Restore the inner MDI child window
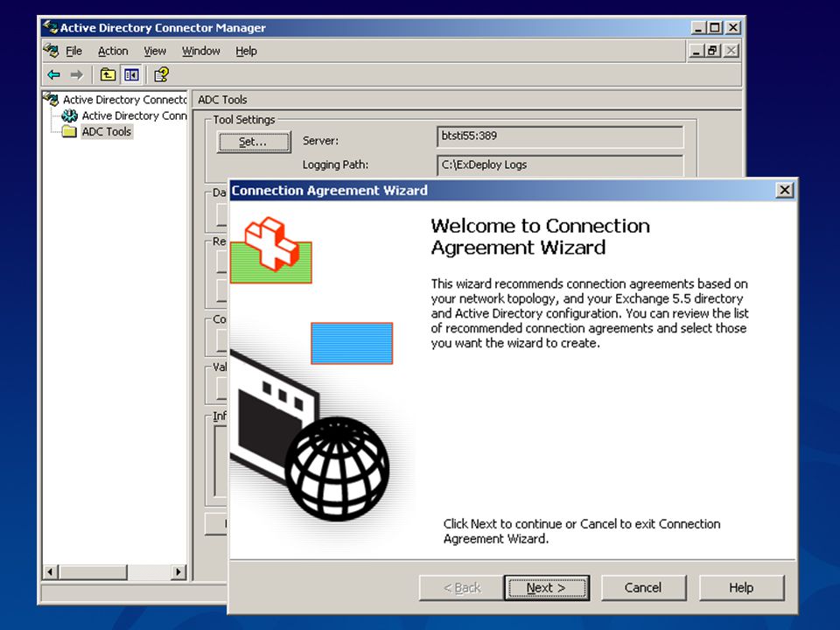The width and height of the screenshot is (840, 630). 712,51
